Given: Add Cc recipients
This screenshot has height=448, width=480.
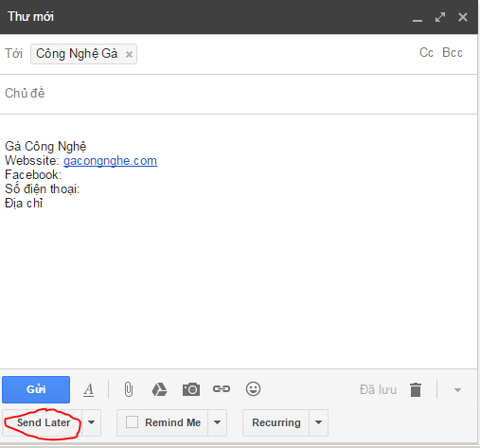Looking at the screenshot, I should [426, 53].
